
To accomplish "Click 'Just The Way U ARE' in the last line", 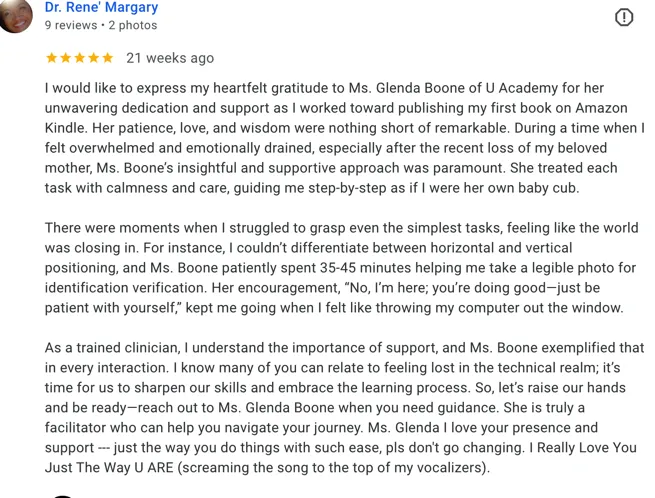I will click(109, 467).
